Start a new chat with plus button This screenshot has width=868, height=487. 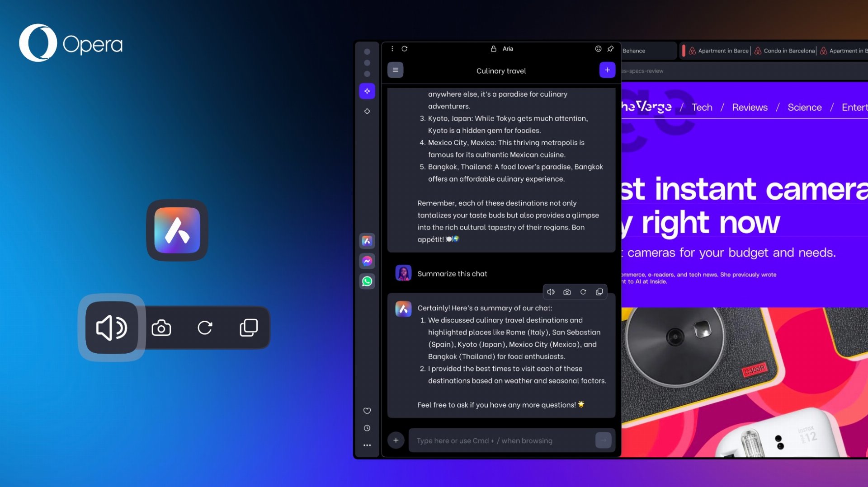point(607,70)
